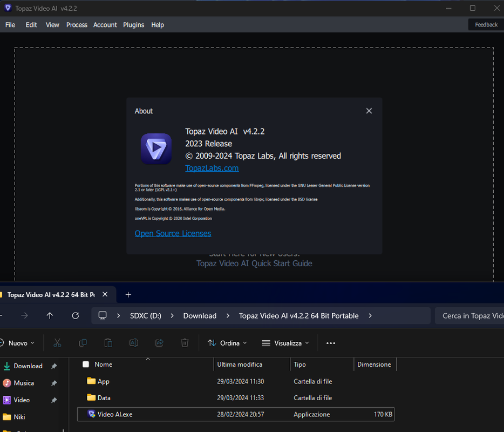Open Musica in the Explorer sidebar
Image resolution: width=504 pixels, height=432 pixels.
[x=24, y=383]
